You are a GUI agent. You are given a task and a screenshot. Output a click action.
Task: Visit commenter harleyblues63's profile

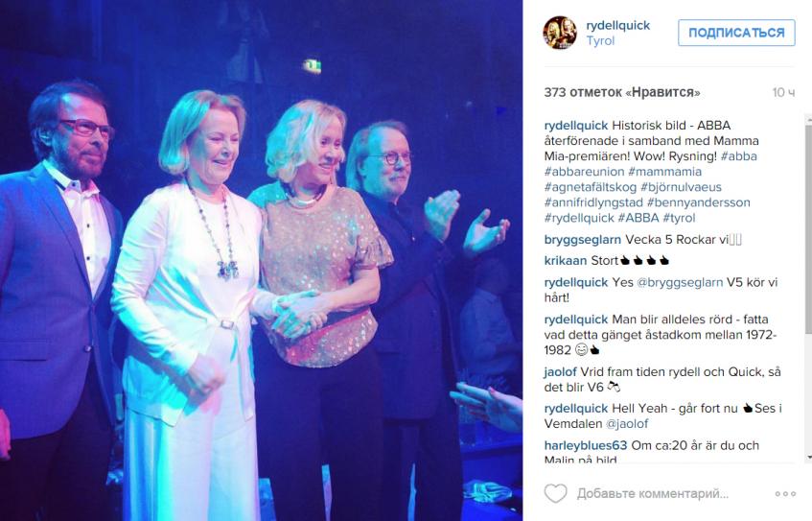pyautogui.click(x=585, y=446)
